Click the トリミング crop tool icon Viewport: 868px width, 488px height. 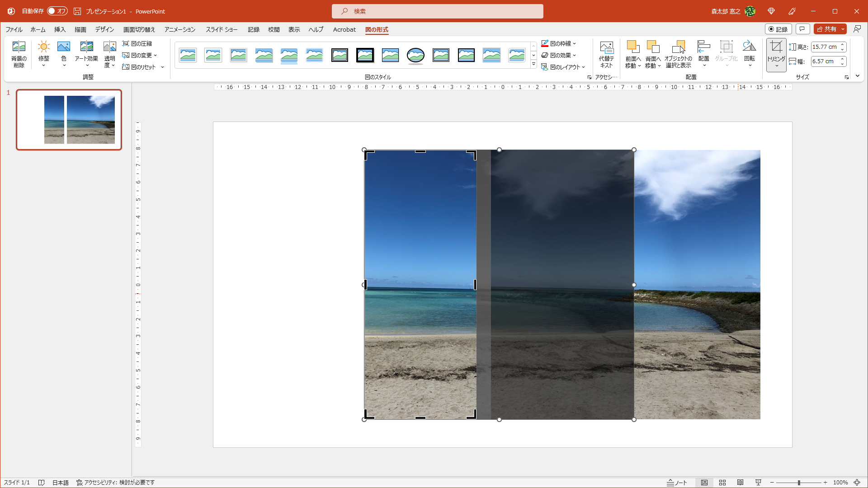776,47
